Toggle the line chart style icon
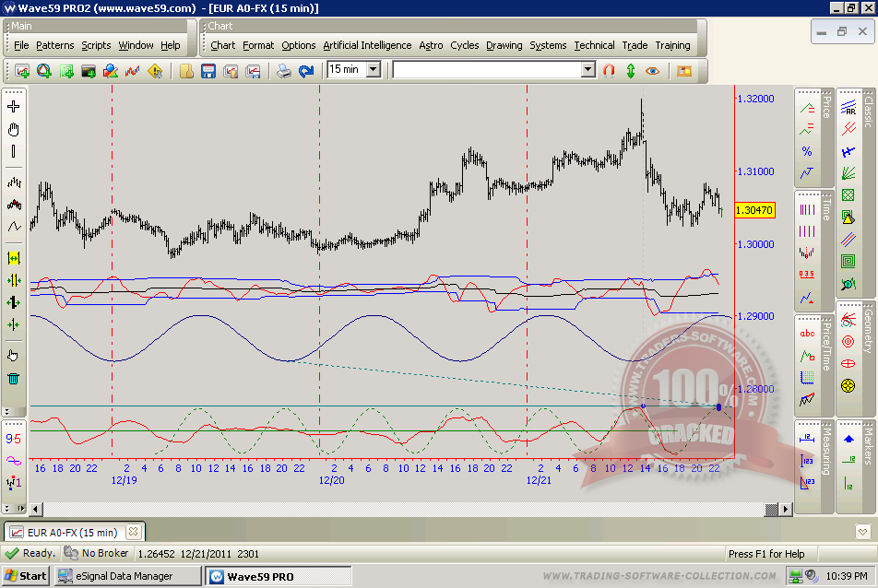Screen dimensions: 878x588 tap(14, 227)
